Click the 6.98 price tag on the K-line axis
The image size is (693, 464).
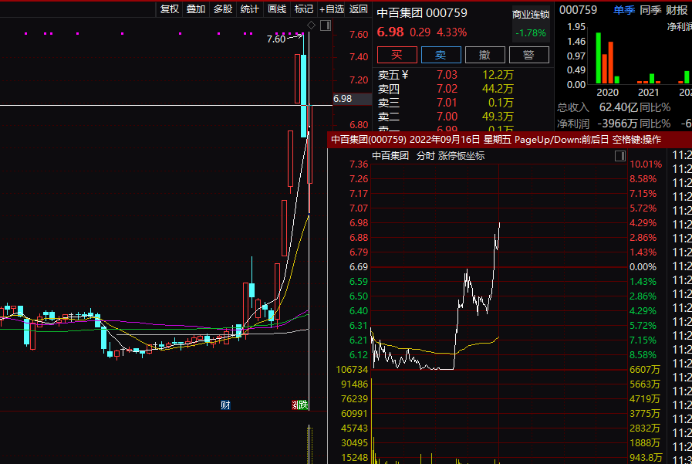coord(352,99)
